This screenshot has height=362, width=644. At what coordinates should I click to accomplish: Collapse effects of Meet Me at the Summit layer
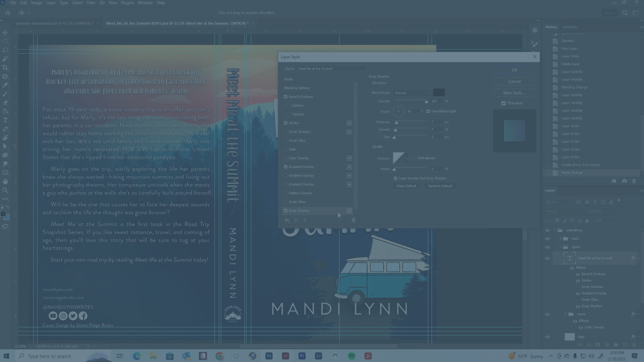pos(639,258)
